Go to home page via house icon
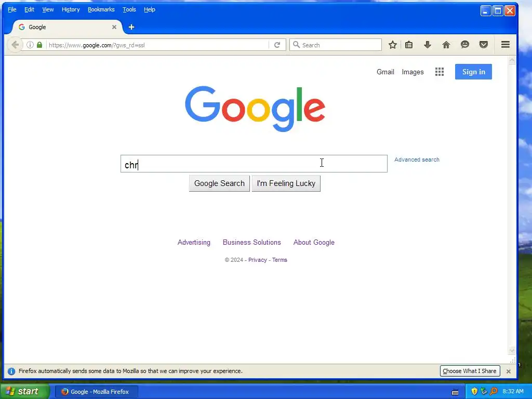The height and width of the screenshot is (399, 532). click(x=446, y=45)
